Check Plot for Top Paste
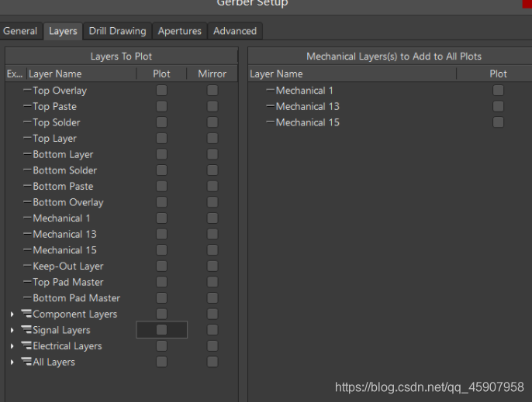Viewport: 532px width, 402px height. [161, 106]
